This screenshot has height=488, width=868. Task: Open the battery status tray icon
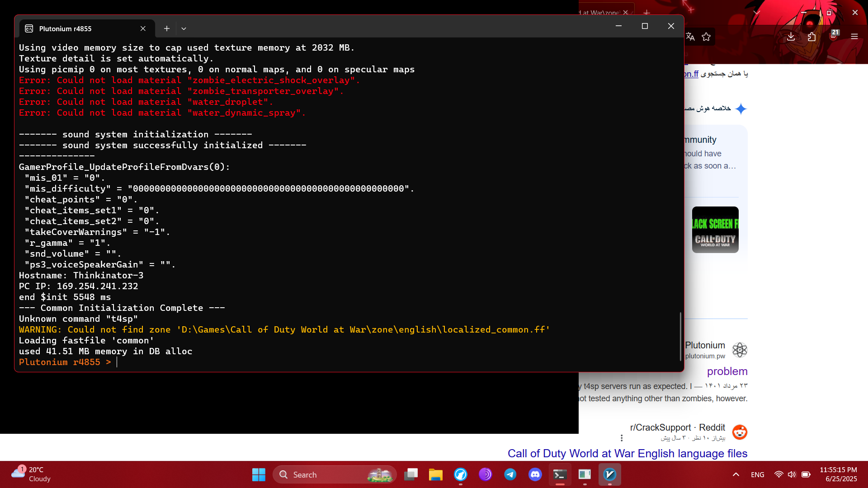pyautogui.click(x=806, y=474)
